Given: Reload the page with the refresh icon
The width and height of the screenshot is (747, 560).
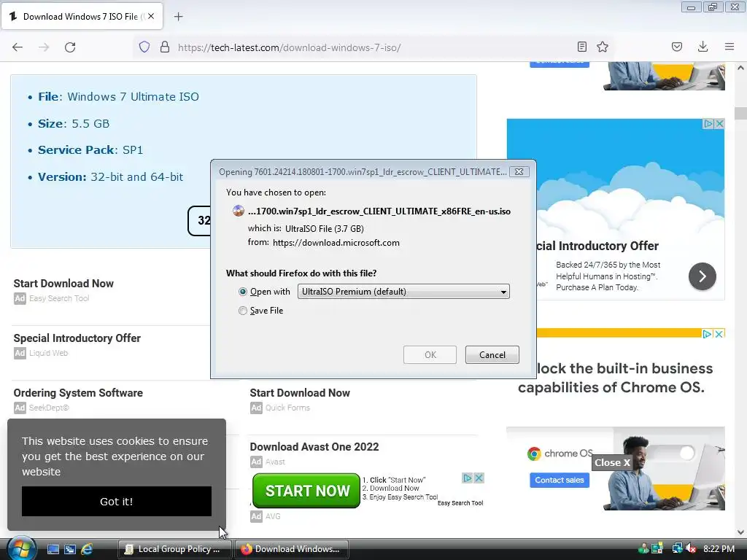Looking at the screenshot, I should 70,47.
